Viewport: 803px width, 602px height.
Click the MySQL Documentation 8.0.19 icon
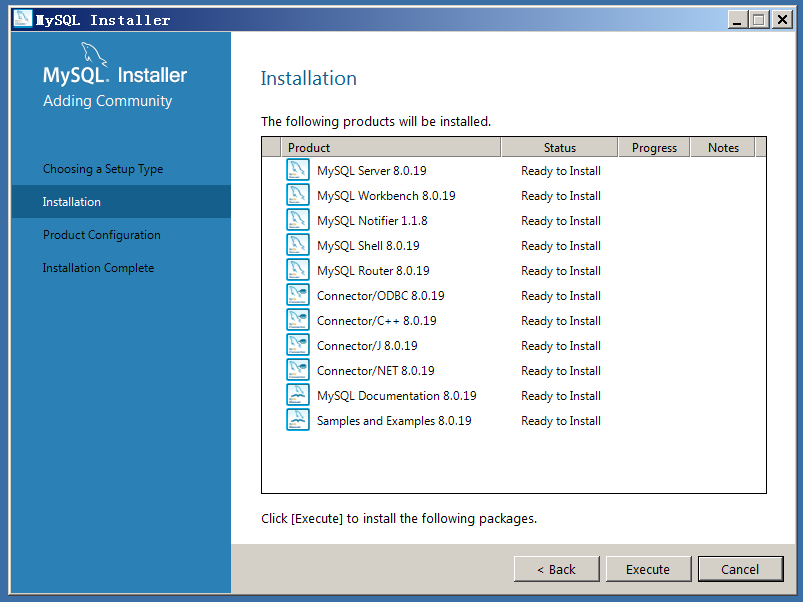(298, 395)
